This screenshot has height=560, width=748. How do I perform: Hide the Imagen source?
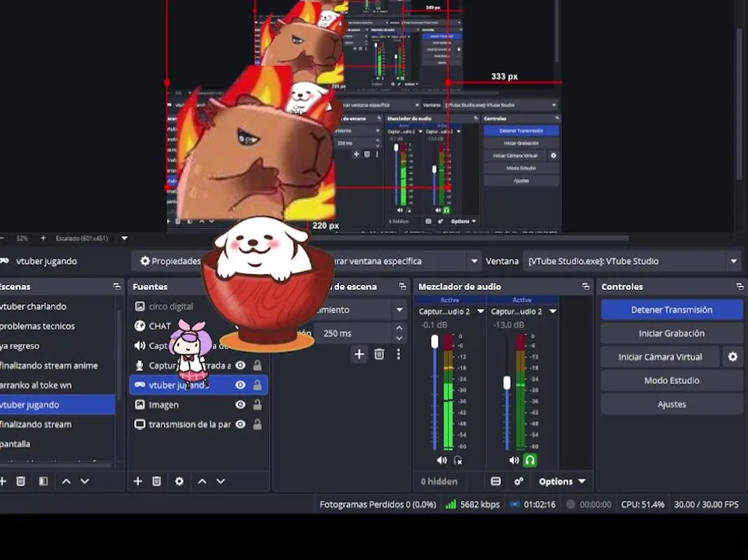click(x=240, y=404)
